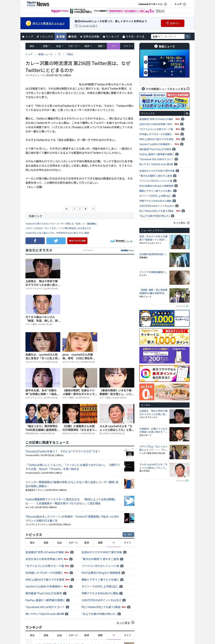
Task: Go to next page with » arrow
Action: click(93, 208)
